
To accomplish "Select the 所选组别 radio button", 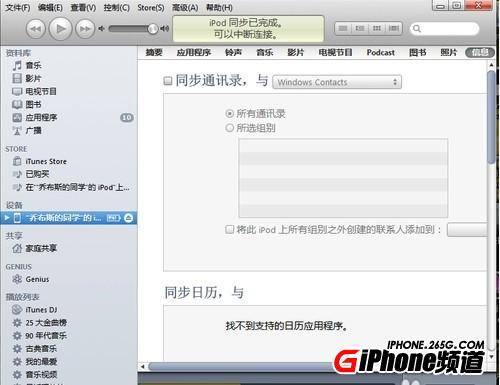I will pyautogui.click(x=229, y=128).
